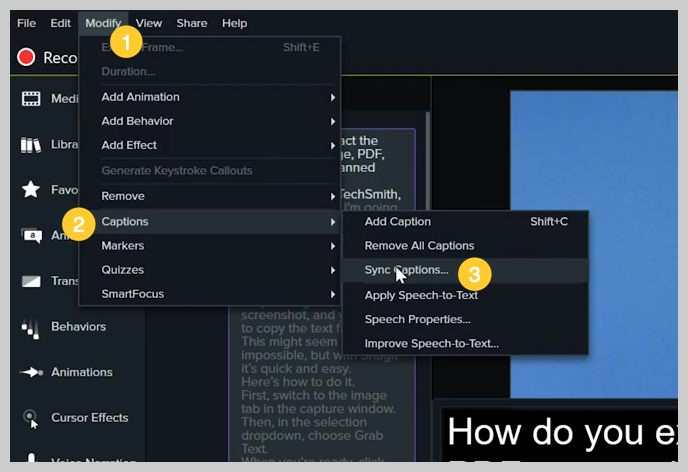Screen dimensions: 688x472
Task: Open the Transitions icon
Action: [31, 281]
